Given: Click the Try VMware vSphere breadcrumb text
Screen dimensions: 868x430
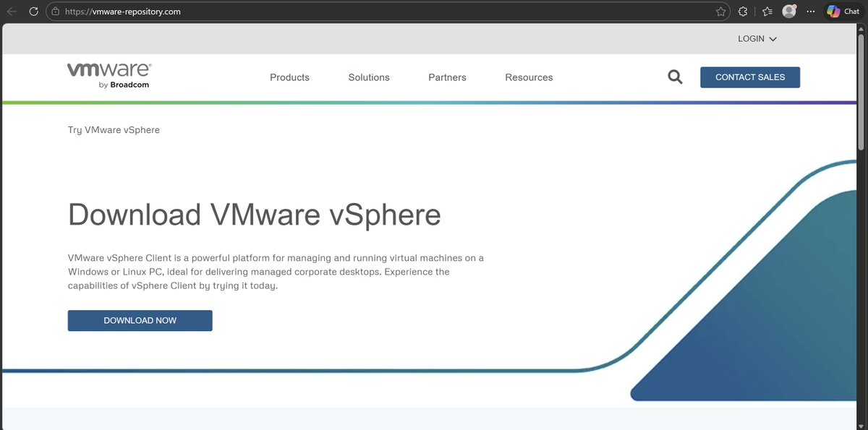Looking at the screenshot, I should (114, 130).
